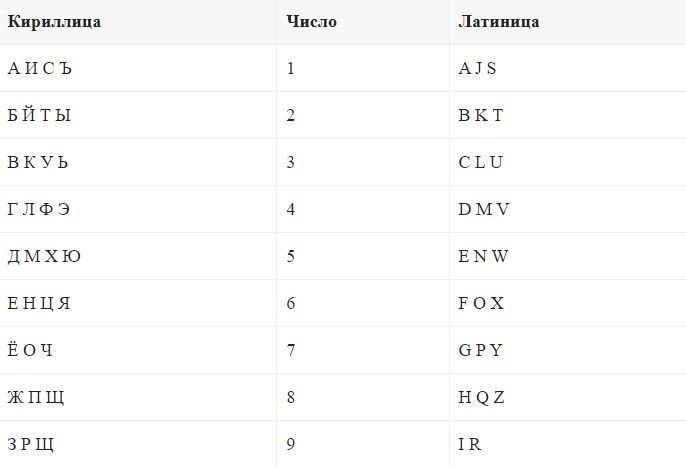686x467 pixels.
Task: Select the cell Д М Х Ю
Action: tap(138, 256)
